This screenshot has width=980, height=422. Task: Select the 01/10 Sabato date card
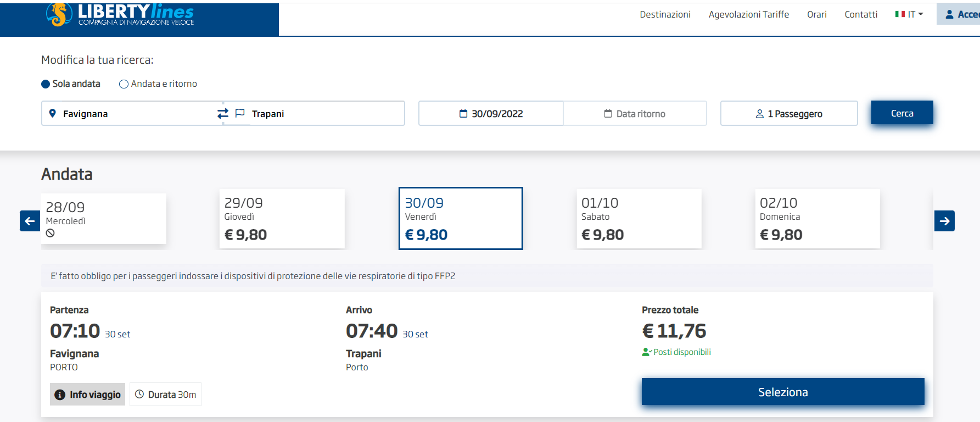click(x=639, y=219)
